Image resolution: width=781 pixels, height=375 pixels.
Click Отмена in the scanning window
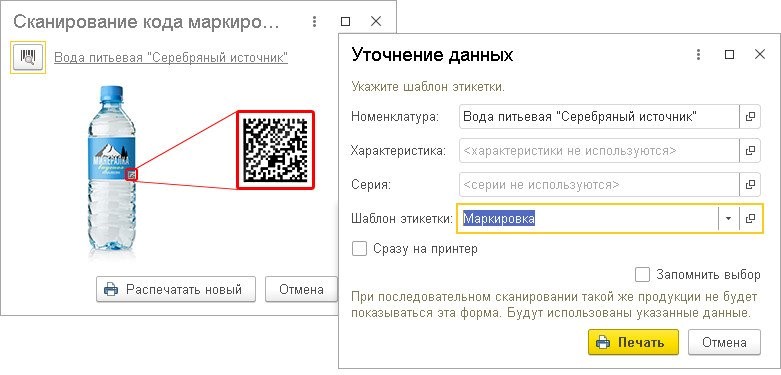pos(301,289)
